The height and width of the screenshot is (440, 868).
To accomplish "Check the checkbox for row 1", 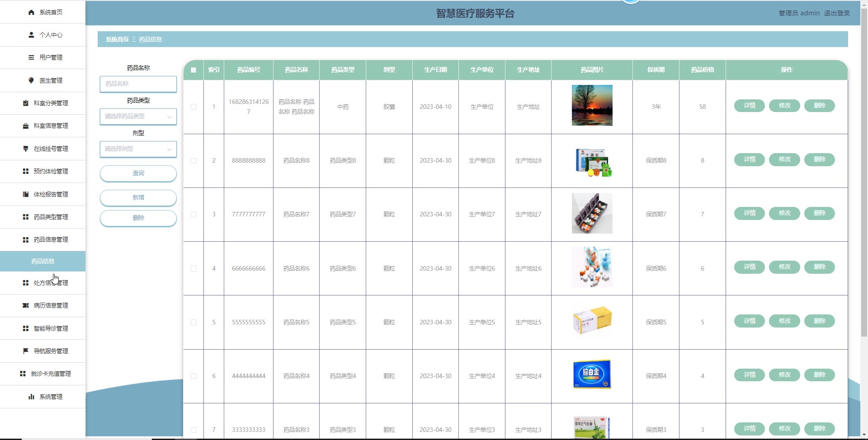I will (x=193, y=107).
